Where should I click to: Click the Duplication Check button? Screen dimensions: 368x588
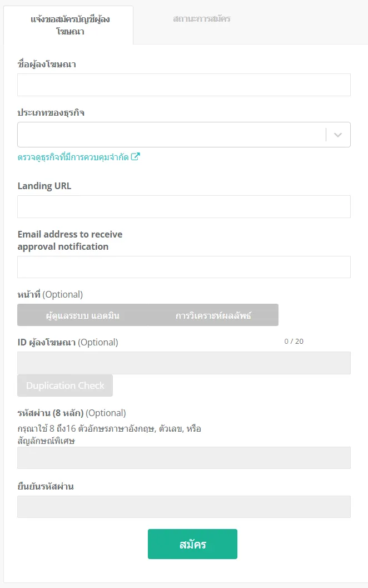[x=65, y=386]
